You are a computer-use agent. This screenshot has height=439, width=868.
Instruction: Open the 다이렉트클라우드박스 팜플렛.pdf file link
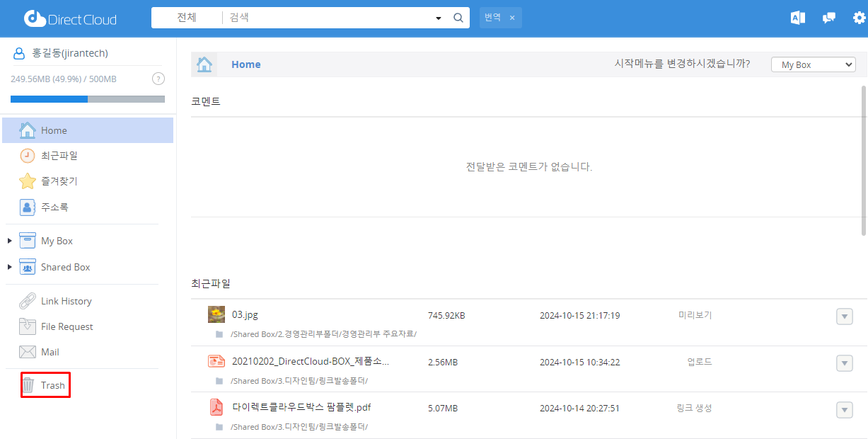[x=301, y=407]
